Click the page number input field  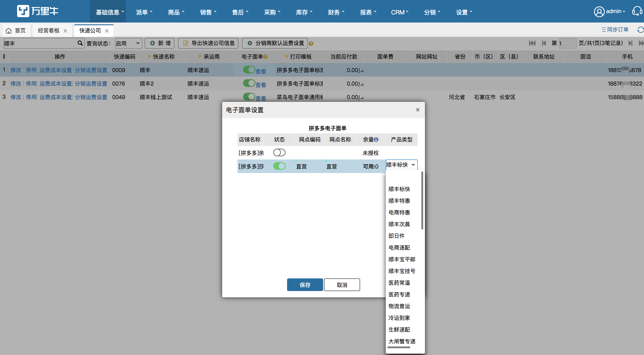coord(568,43)
